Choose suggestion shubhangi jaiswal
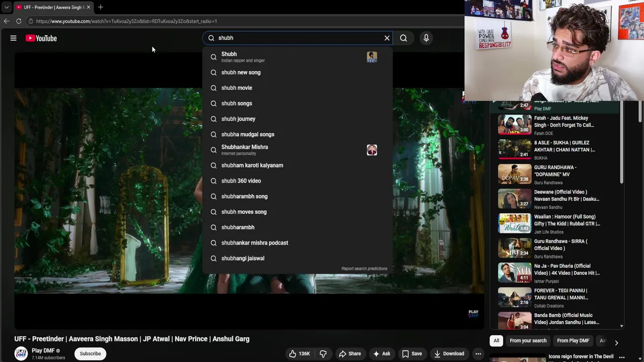Viewport: 644px width, 362px height. [x=297, y=258]
